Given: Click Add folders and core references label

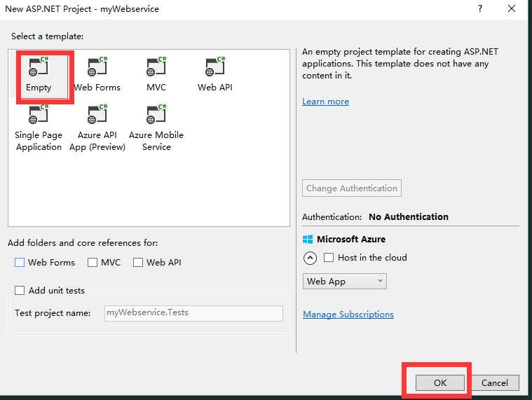Looking at the screenshot, I should [x=83, y=242].
